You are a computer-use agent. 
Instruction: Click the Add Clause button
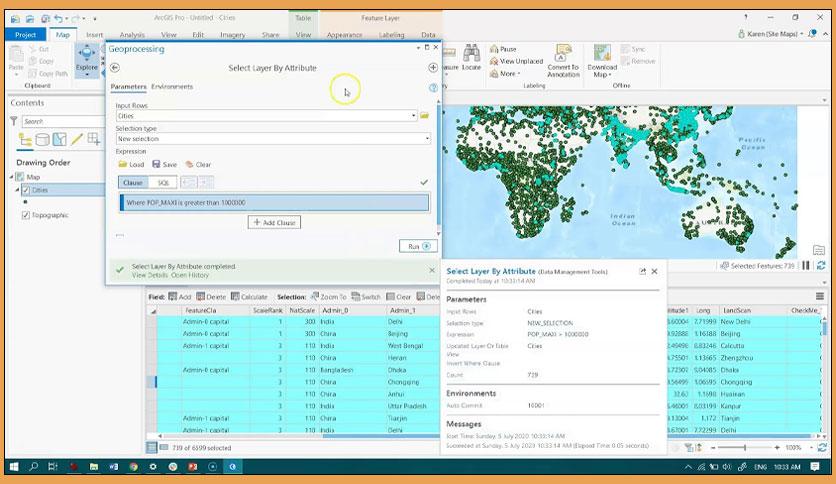(x=274, y=222)
